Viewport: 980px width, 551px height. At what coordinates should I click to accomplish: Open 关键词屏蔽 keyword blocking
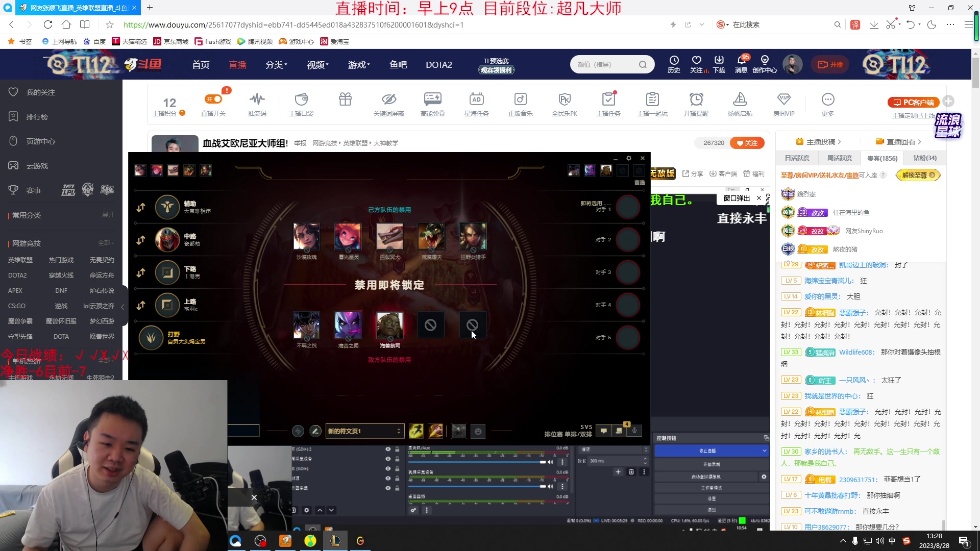coord(389,104)
